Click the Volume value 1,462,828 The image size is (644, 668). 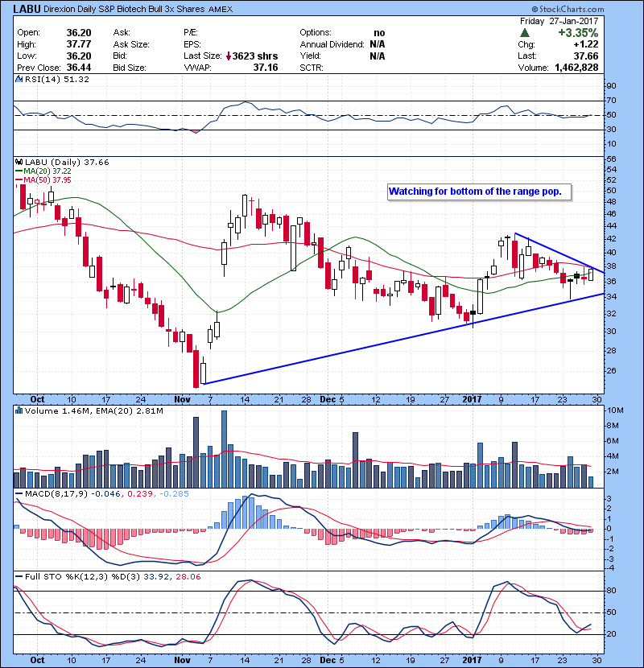(576, 68)
